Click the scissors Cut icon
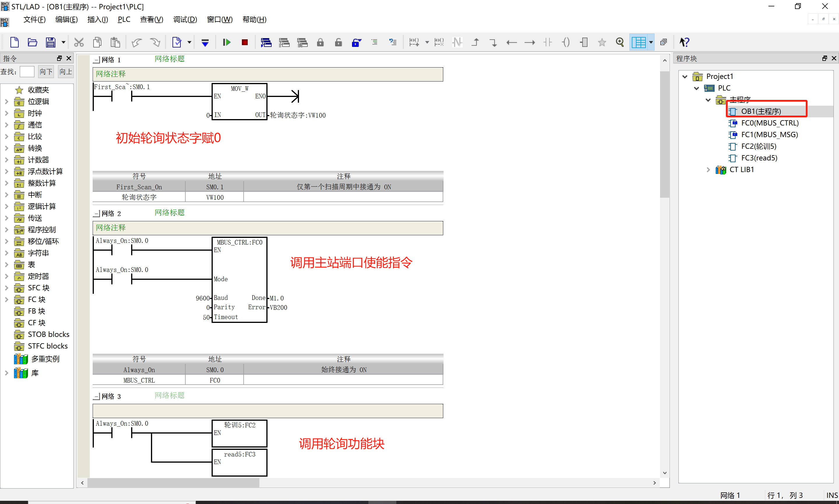839x504 pixels. point(79,43)
